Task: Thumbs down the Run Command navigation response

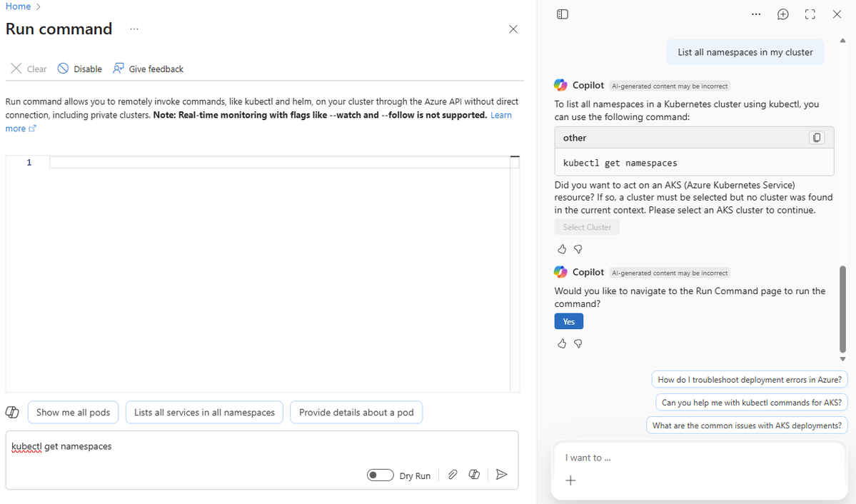Action: pyautogui.click(x=578, y=343)
